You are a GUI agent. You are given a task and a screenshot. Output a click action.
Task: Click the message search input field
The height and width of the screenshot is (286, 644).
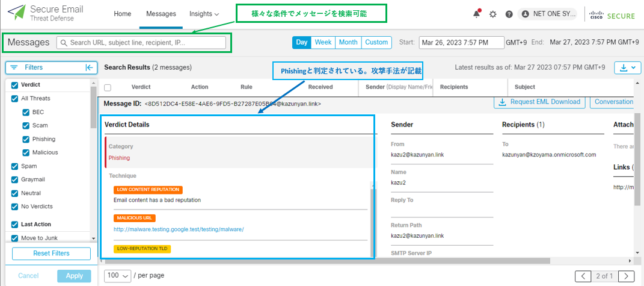pos(141,43)
